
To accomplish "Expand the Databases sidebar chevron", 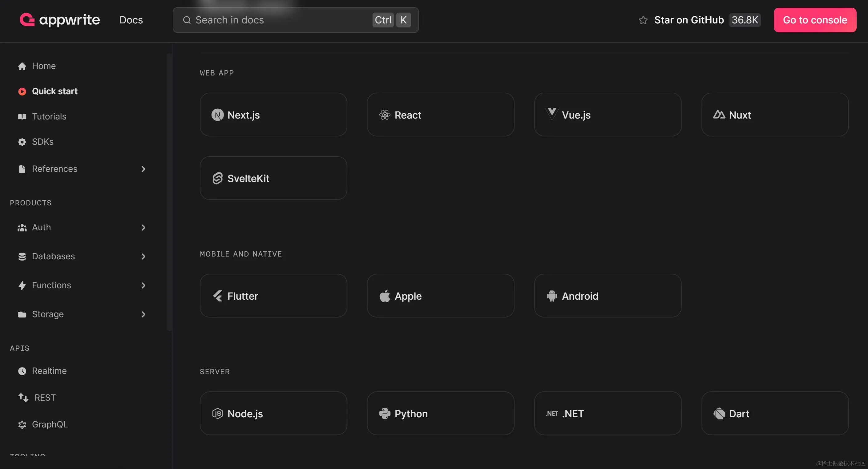I will [143, 257].
